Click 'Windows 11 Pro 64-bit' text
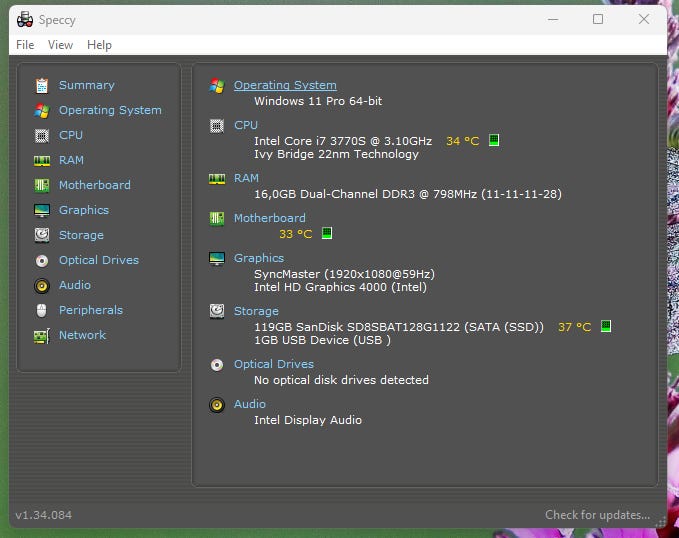The image size is (679, 538). pyautogui.click(x=318, y=101)
